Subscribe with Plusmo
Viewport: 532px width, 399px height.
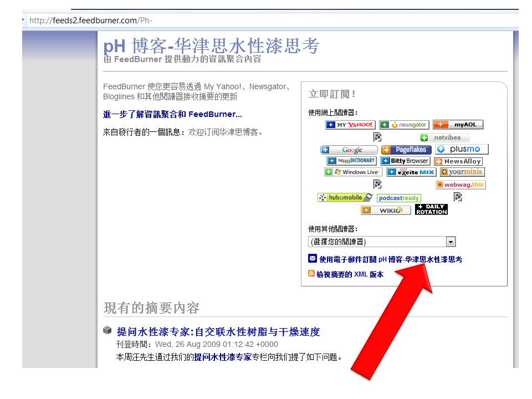point(462,149)
